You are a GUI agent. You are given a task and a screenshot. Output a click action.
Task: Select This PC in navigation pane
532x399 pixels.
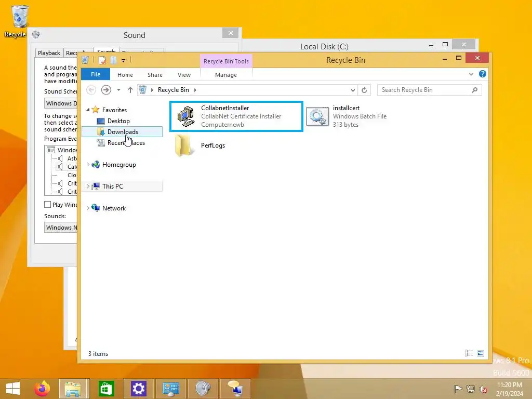click(112, 187)
